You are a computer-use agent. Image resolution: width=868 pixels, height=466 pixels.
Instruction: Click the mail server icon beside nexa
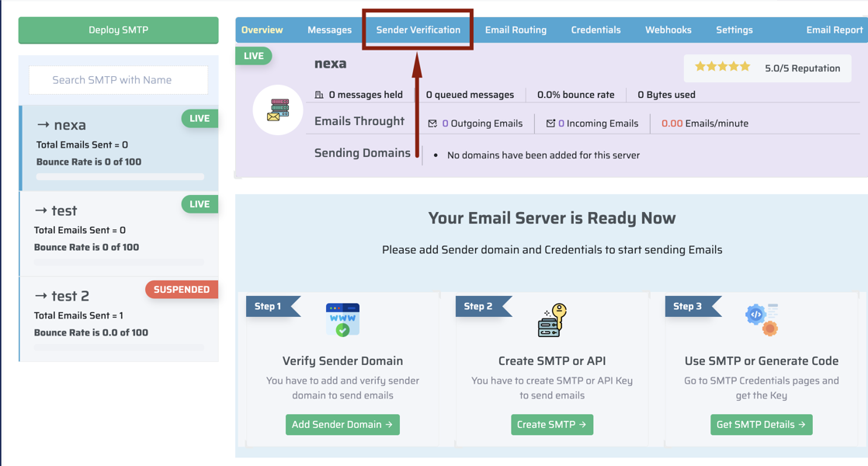pos(278,110)
